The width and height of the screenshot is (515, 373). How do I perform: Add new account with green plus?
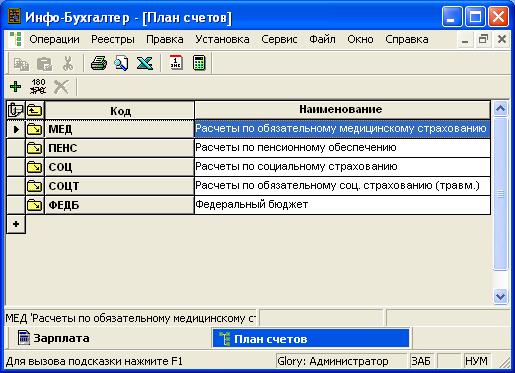[x=15, y=87]
